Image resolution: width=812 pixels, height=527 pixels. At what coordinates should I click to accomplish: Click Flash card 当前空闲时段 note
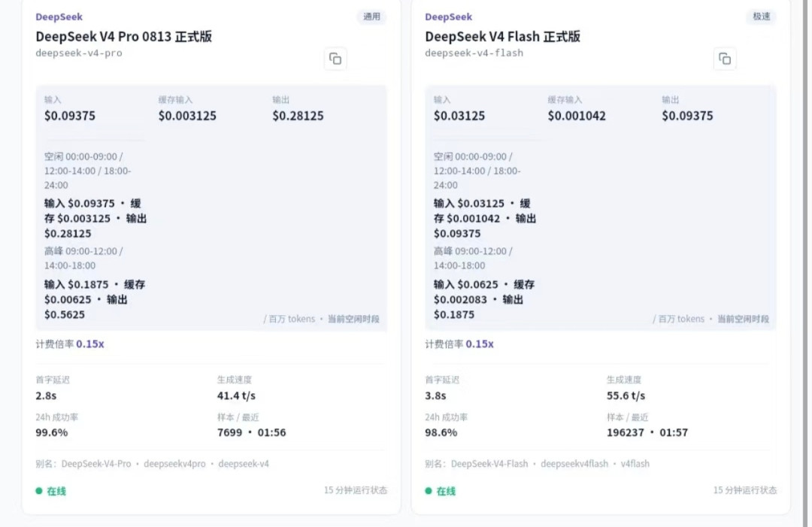[x=743, y=319]
